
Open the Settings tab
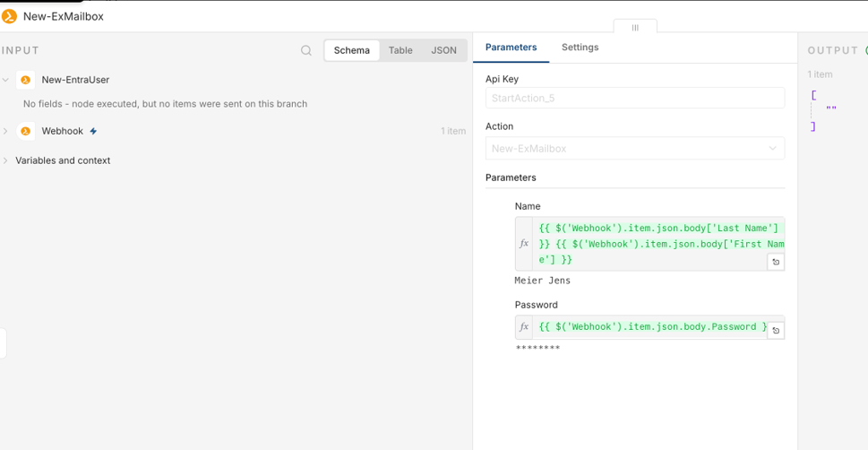point(580,48)
